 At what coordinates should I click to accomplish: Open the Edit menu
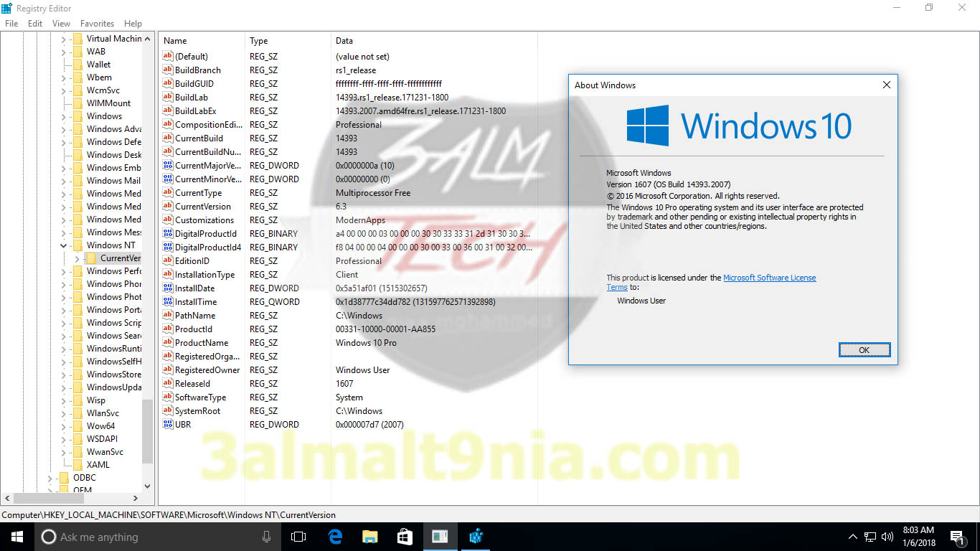coord(35,24)
